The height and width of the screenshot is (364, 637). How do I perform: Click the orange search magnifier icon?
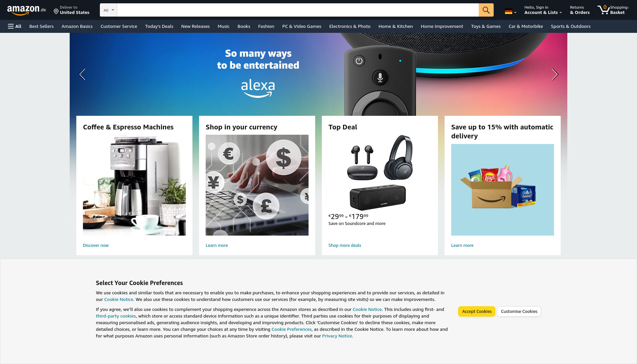[486, 10]
